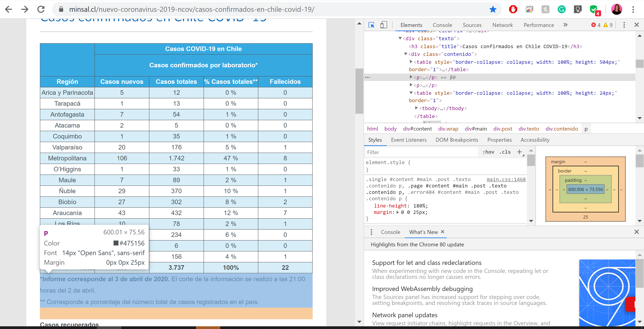This screenshot has width=644, height=329.
Task: Open the drawer Console tab
Action: pos(390,232)
